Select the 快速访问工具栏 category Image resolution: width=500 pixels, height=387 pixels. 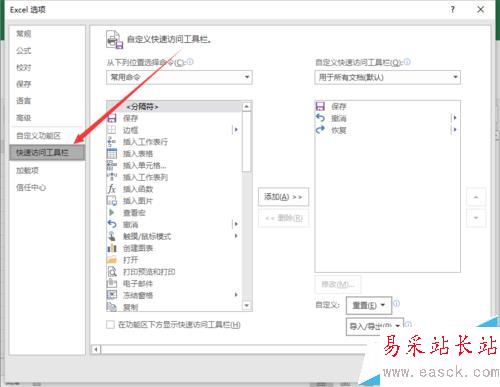(47, 153)
